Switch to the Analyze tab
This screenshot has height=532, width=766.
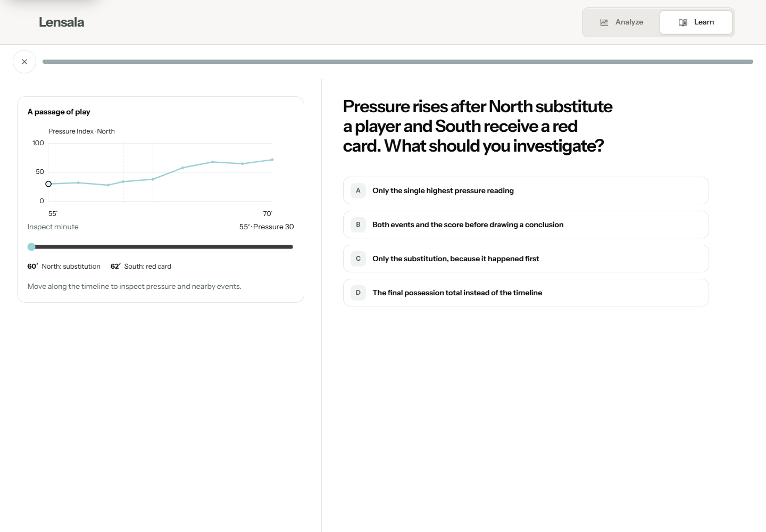(621, 22)
